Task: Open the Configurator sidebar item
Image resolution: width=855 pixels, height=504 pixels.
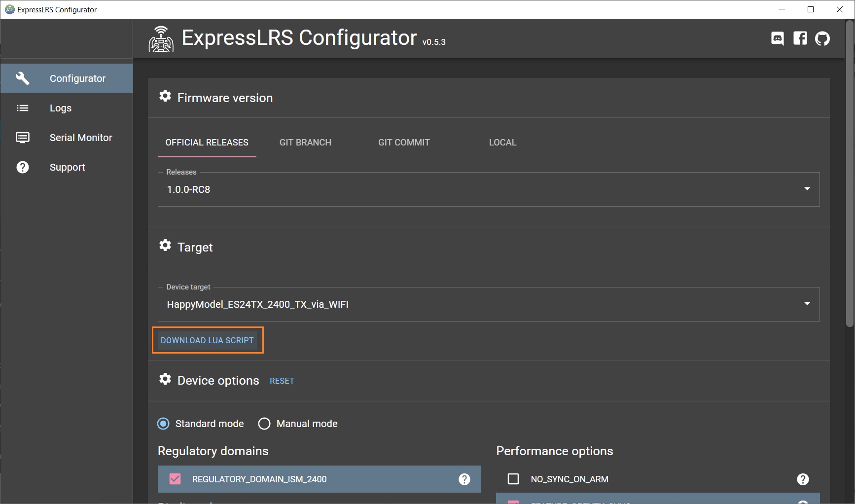Action: [67, 78]
